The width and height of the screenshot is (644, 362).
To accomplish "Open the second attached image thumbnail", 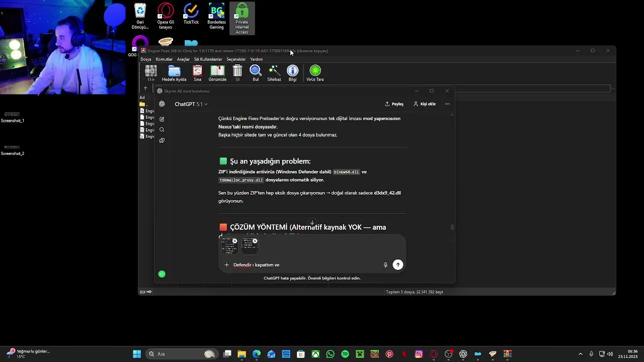I will click(x=250, y=246).
